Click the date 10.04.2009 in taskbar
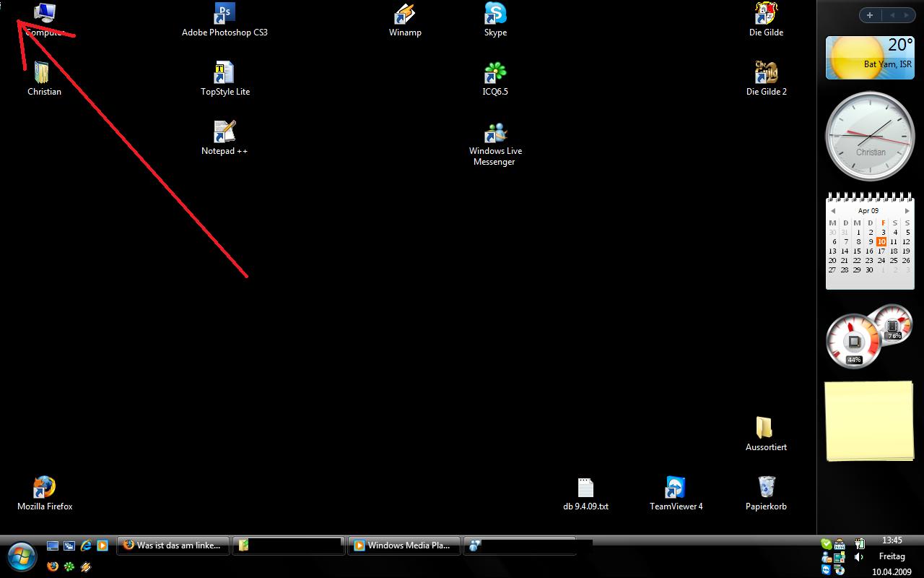924x578 pixels. pyautogui.click(x=892, y=571)
